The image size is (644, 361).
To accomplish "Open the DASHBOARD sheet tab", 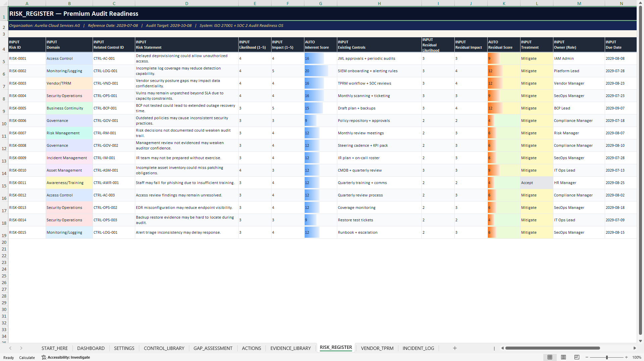I will (x=91, y=348).
